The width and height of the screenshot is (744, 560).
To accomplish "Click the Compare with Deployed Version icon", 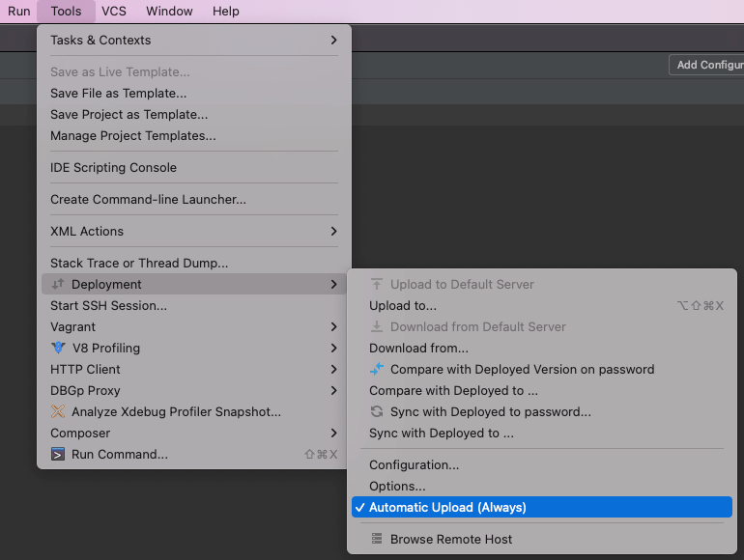I will (377, 369).
